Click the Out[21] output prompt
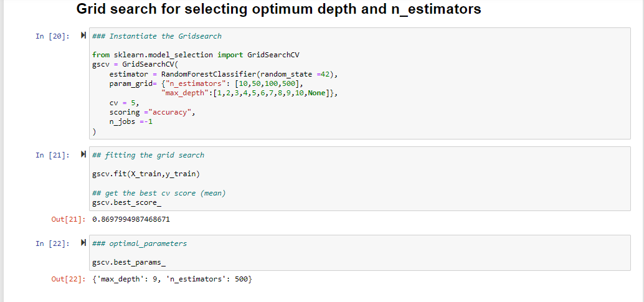This screenshot has height=302, width=644. [67, 219]
